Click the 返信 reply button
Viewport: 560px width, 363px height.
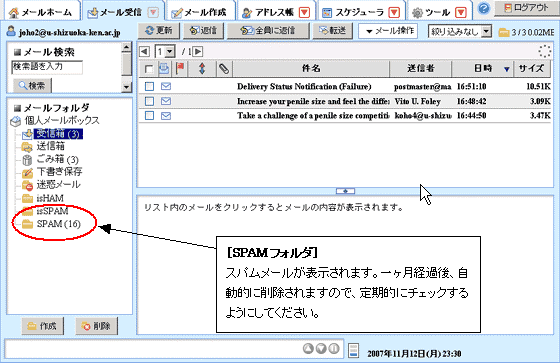203,31
